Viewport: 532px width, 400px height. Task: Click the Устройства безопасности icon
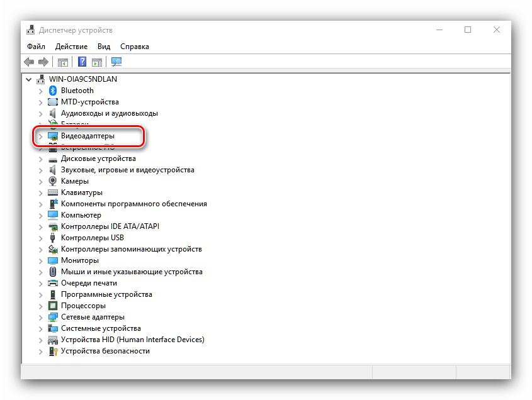pos(53,351)
